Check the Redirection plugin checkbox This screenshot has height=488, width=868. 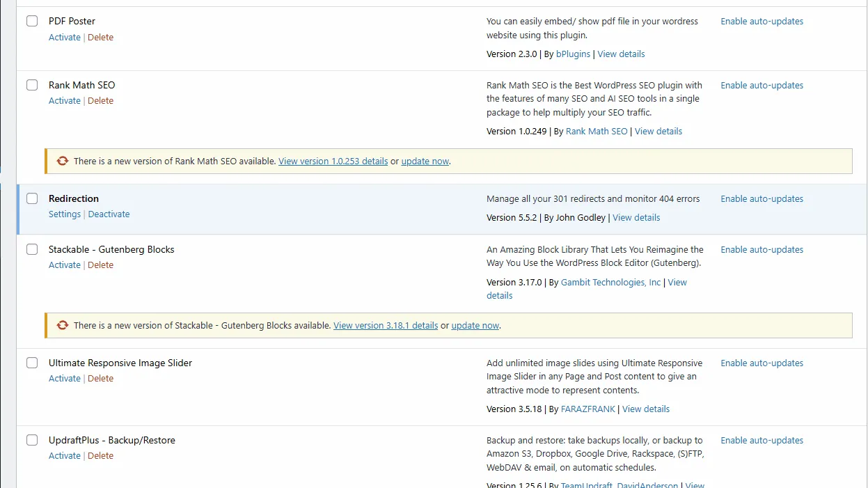tap(31, 198)
